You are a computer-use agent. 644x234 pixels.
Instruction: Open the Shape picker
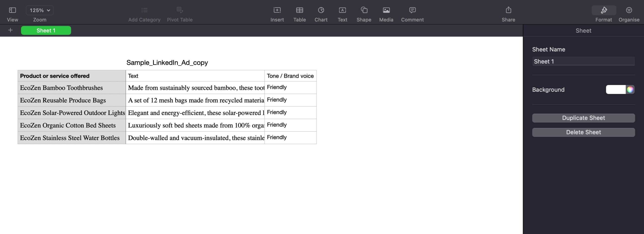click(364, 10)
